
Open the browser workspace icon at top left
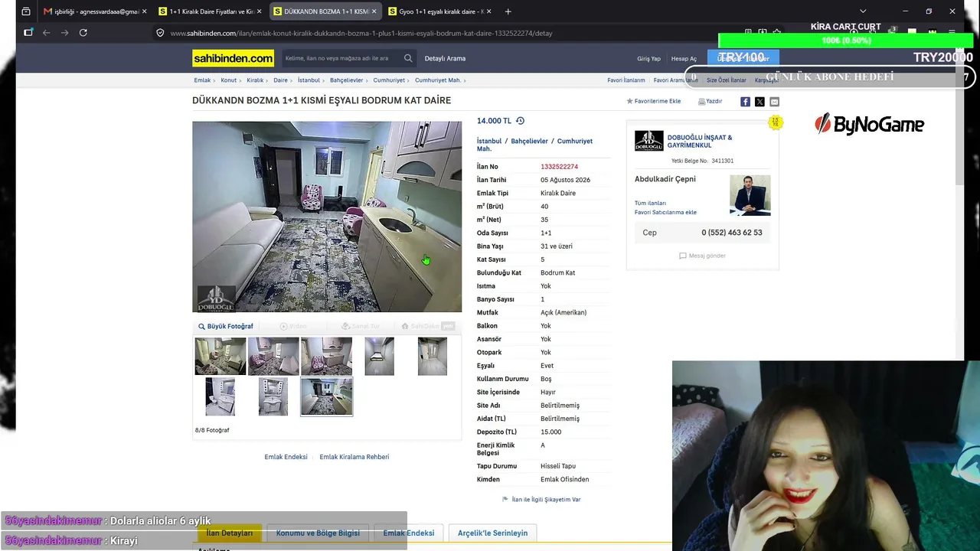click(26, 11)
